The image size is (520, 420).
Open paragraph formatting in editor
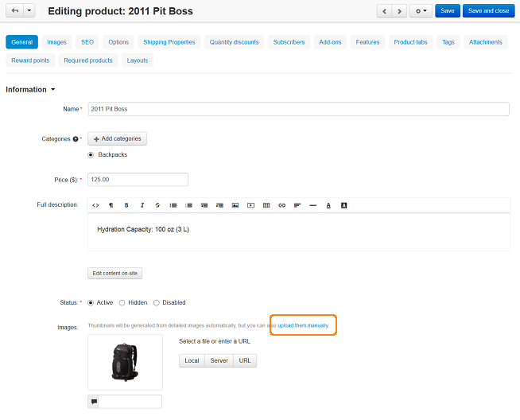click(111, 205)
